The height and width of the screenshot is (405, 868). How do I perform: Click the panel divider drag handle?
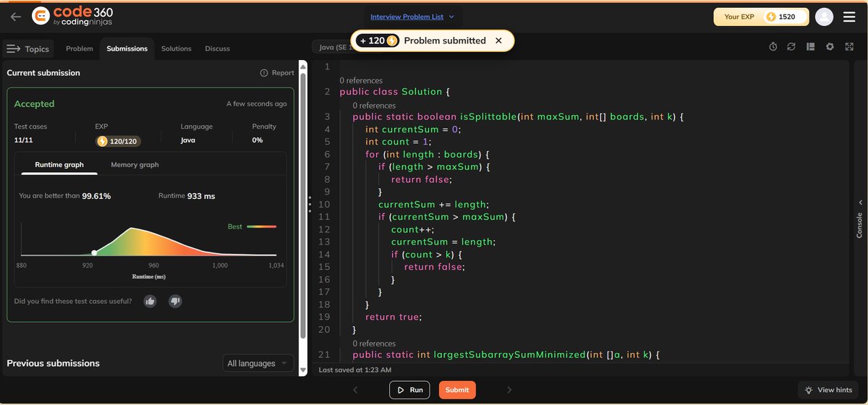point(310,203)
